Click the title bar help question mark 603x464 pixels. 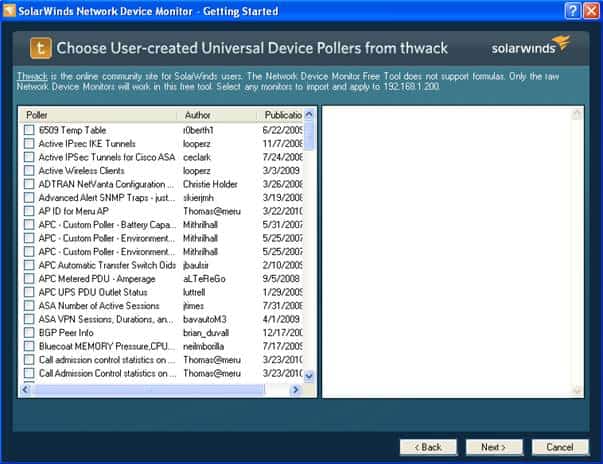tap(572, 11)
